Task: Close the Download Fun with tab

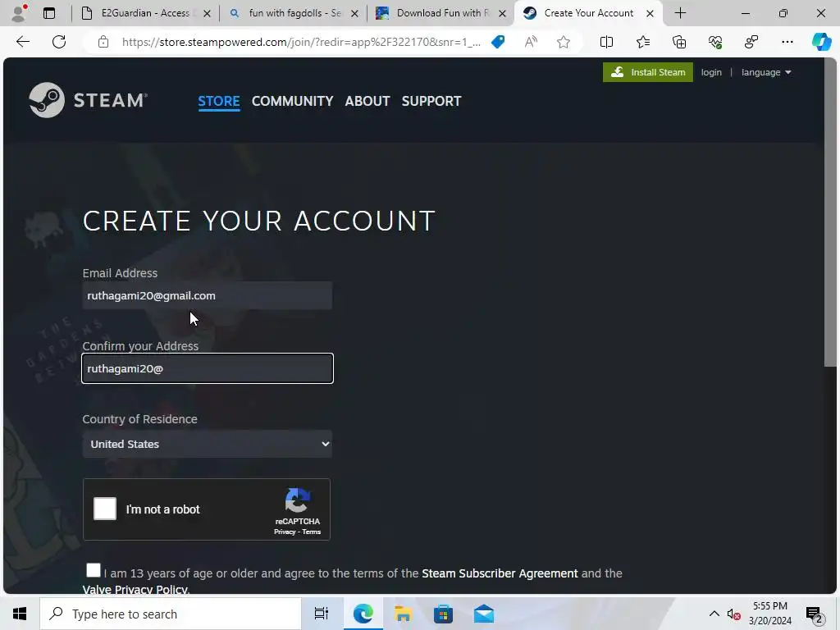Action: tap(503, 13)
